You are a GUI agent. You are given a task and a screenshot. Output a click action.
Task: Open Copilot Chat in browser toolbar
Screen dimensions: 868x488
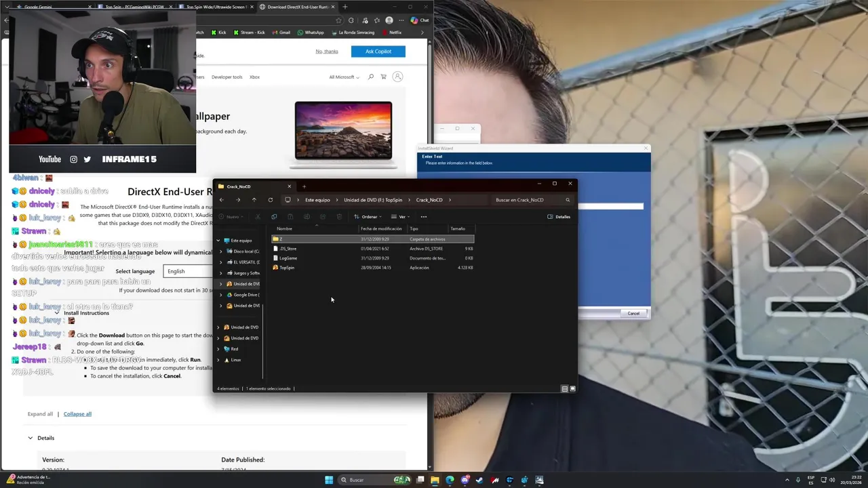pyautogui.click(x=420, y=20)
